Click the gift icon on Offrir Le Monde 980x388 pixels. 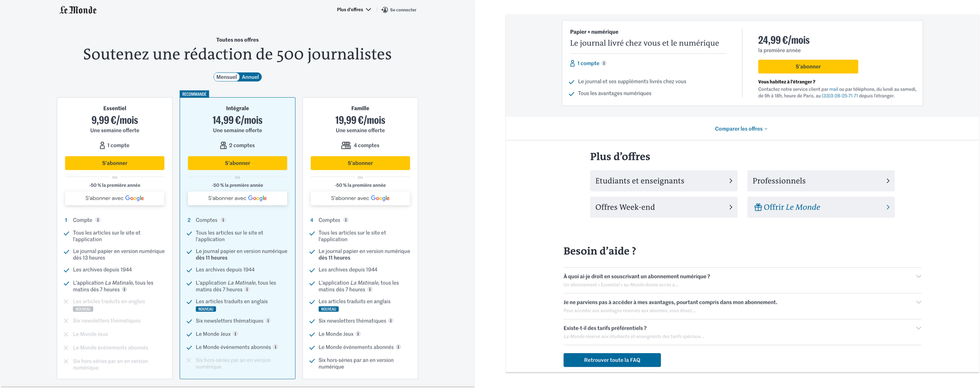pos(758,207)
